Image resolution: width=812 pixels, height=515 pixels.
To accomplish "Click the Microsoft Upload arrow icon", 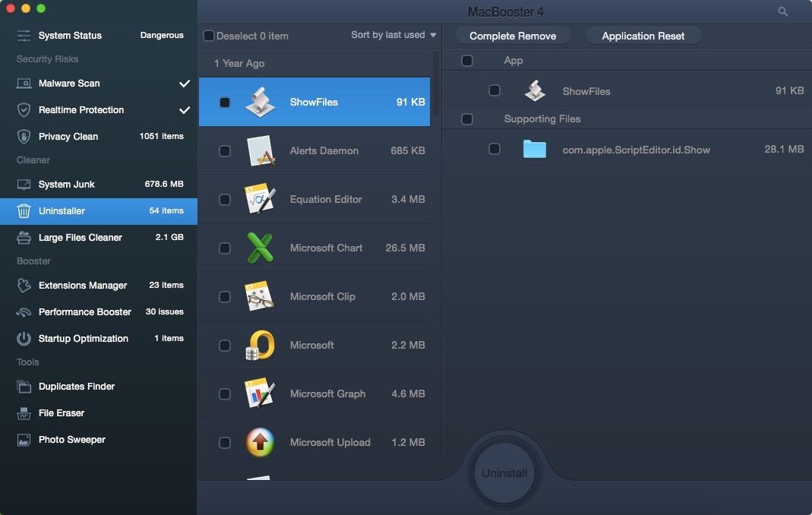I will [260, 443].
